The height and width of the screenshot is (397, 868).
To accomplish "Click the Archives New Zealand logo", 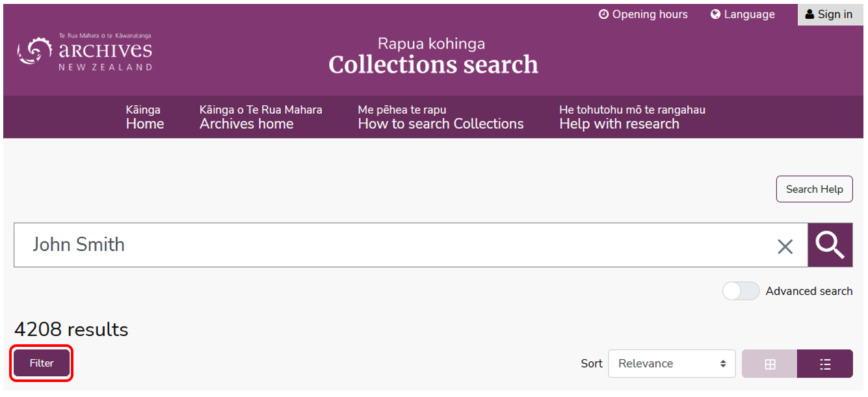I will click(85, 52).
